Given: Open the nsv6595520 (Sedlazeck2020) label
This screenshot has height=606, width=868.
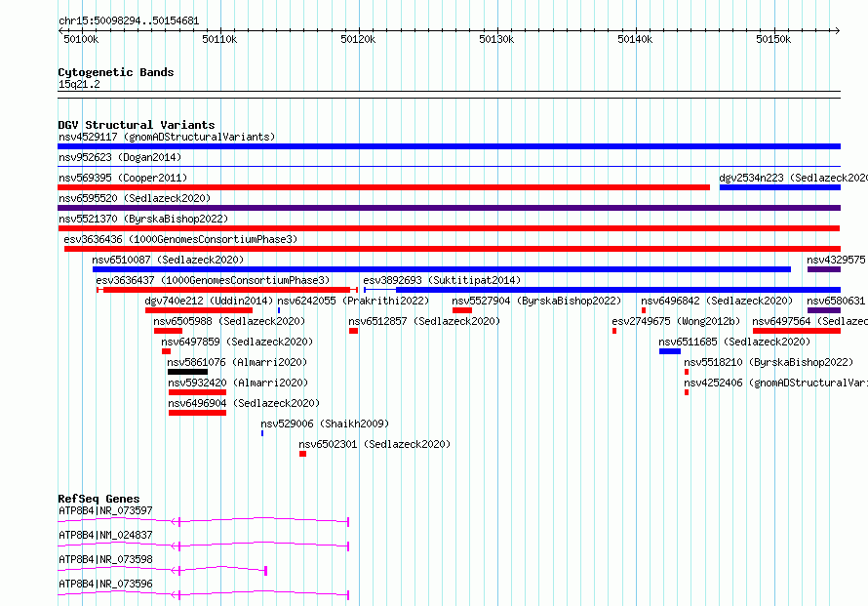Looking at the screenshot, I should [135, 198].
